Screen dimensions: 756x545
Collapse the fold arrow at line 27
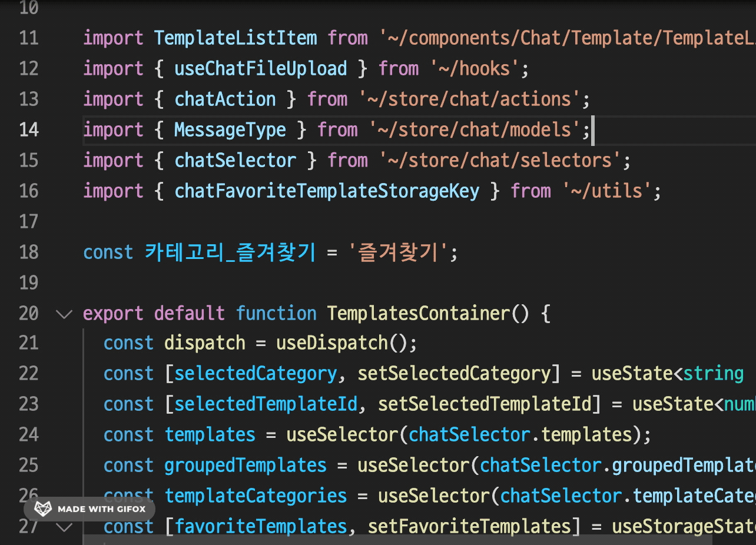point(64,527)
